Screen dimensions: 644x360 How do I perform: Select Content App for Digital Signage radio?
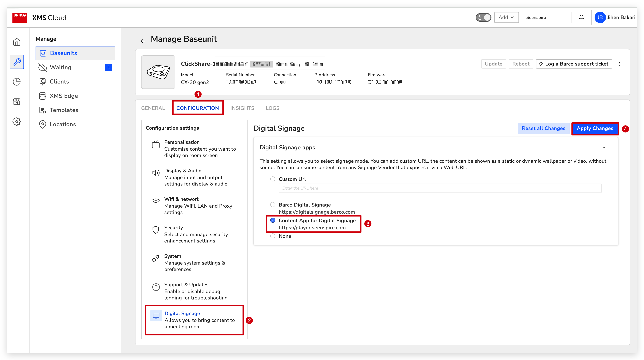[x=273, y=221]
